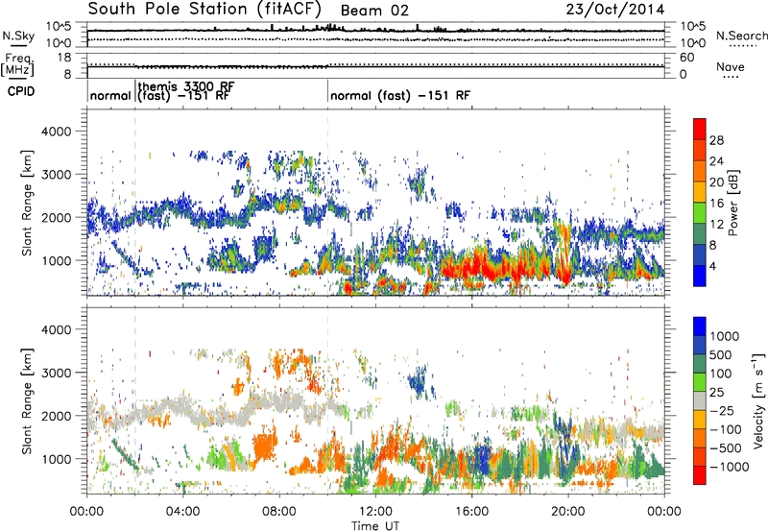The width and height of the screenshot is (768, 532).
Task: Click the 'Nave' legend label
Action: point(731,66)
